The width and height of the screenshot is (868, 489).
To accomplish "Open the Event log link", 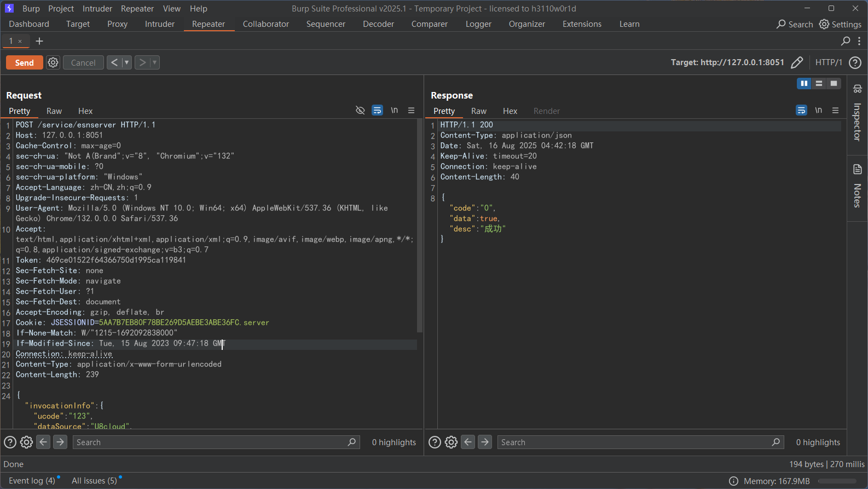I will [32, 481].
